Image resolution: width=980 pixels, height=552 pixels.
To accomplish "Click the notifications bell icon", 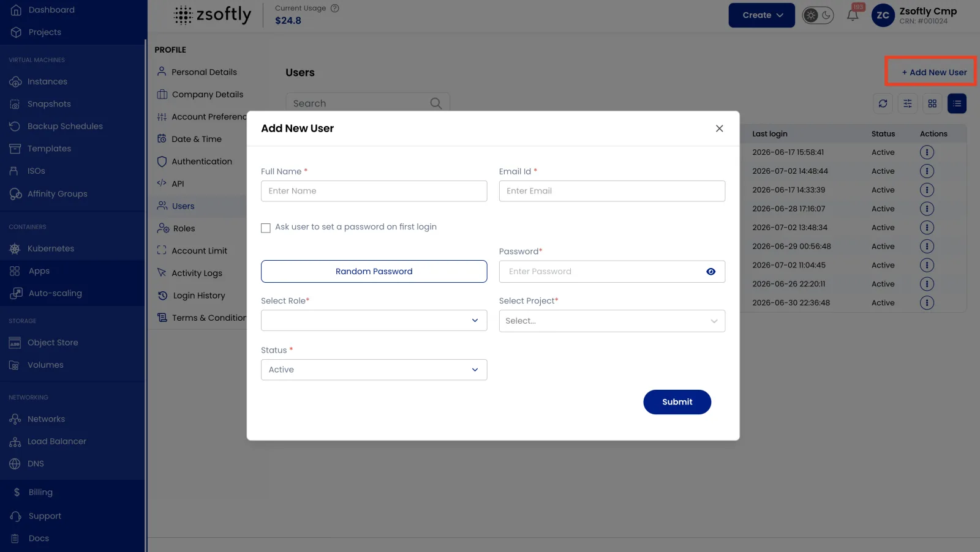I will coord(853,15).
